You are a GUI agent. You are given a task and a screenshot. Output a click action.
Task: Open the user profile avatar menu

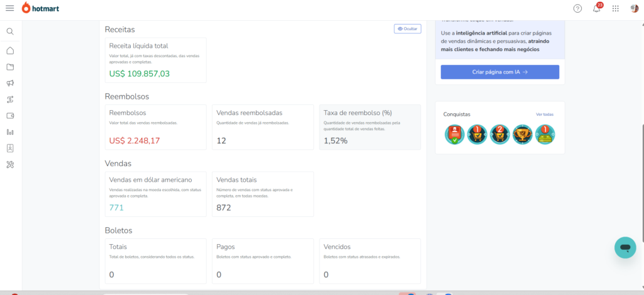[634, 8]
